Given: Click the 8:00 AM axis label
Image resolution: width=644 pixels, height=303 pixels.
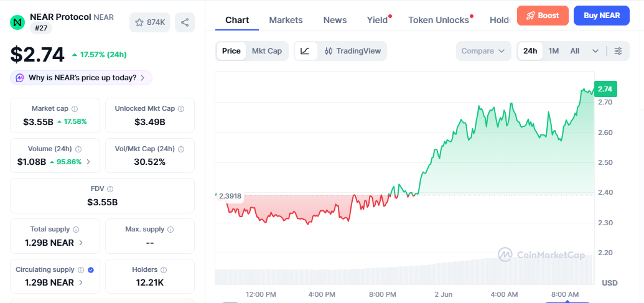Looking at the screenshot, I should (564, 294).
